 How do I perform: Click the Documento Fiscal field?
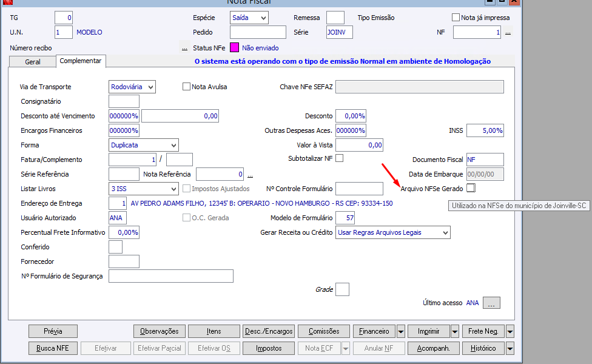[485, 160]
